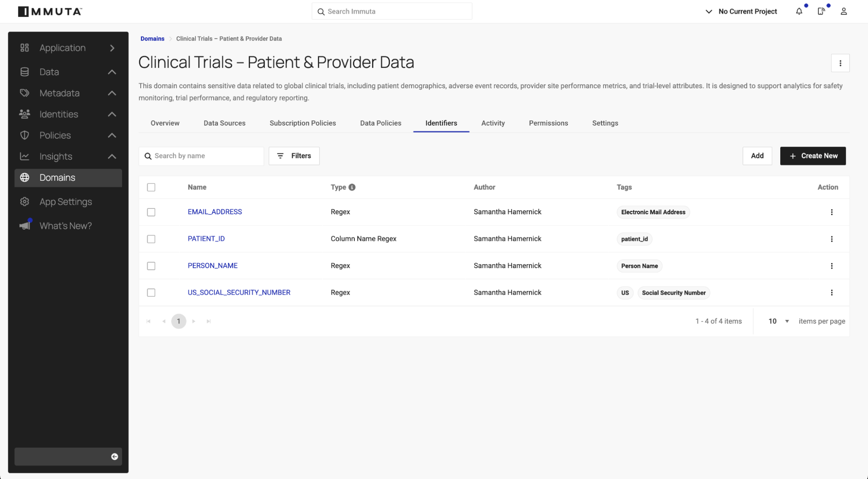Collapse sidebar using the arrow button
868x479 pixels.
pyautogui.click(x=115, y=456)
